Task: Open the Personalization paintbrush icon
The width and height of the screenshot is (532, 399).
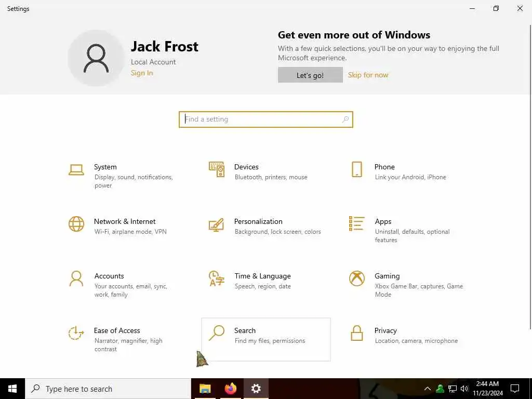Action: tap(217, 224)
